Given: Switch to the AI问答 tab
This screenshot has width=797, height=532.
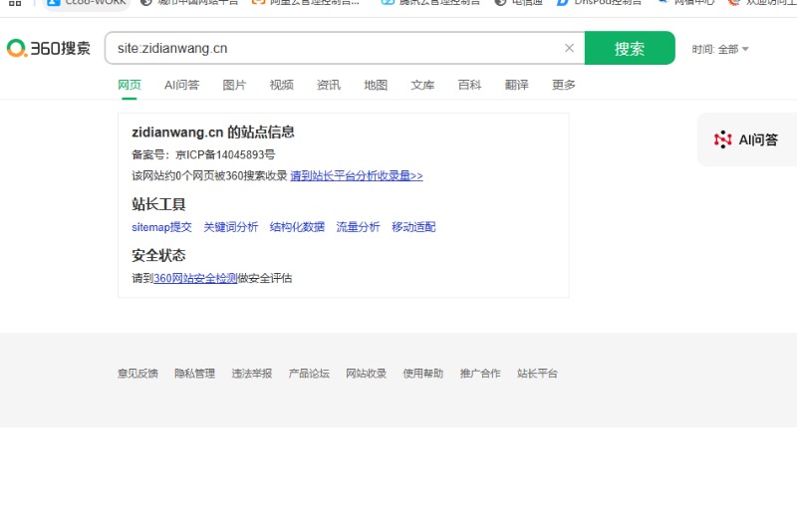Looking at the screenshot, I should (181, 85).
